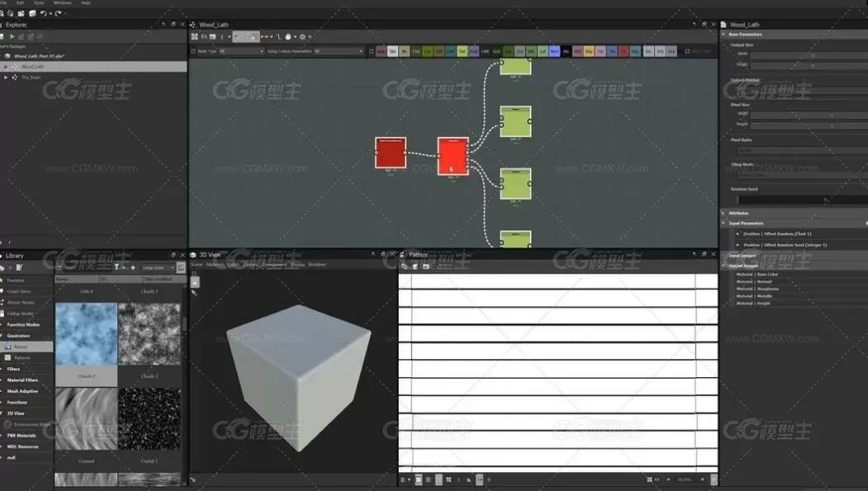
Task: Adjust the Output Size width slider
Action: [809, 54]
